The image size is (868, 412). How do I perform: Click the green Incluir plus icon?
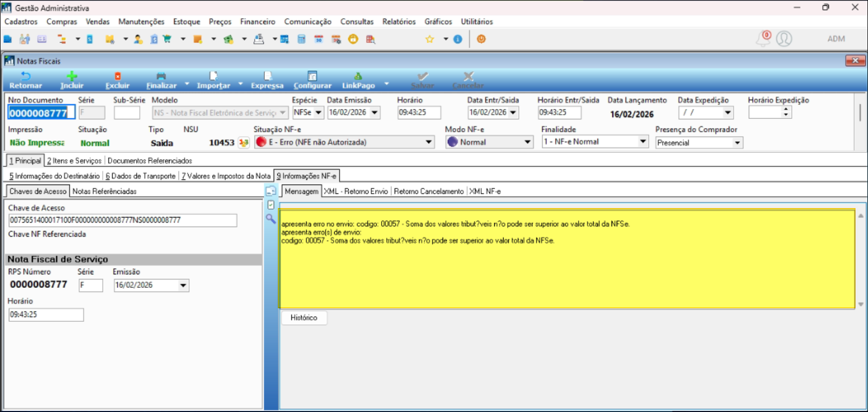[72, 76]
